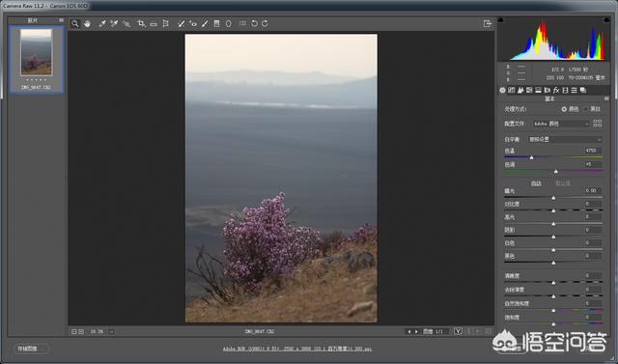The height and width of the screenshot is (364, 618).
Task: Click the Contrast (对比度) slider handle
Action: pyautogui.click(x=553, y=210)
